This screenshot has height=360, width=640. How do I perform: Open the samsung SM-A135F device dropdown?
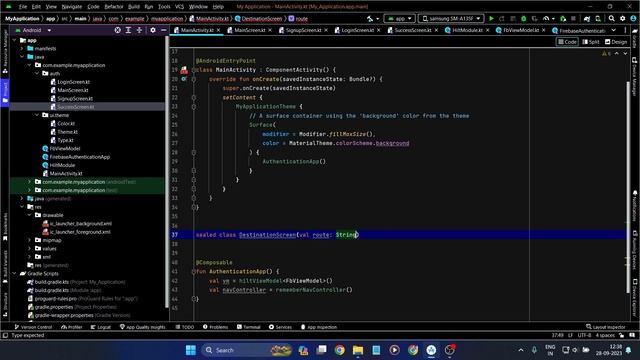(451, 19)
